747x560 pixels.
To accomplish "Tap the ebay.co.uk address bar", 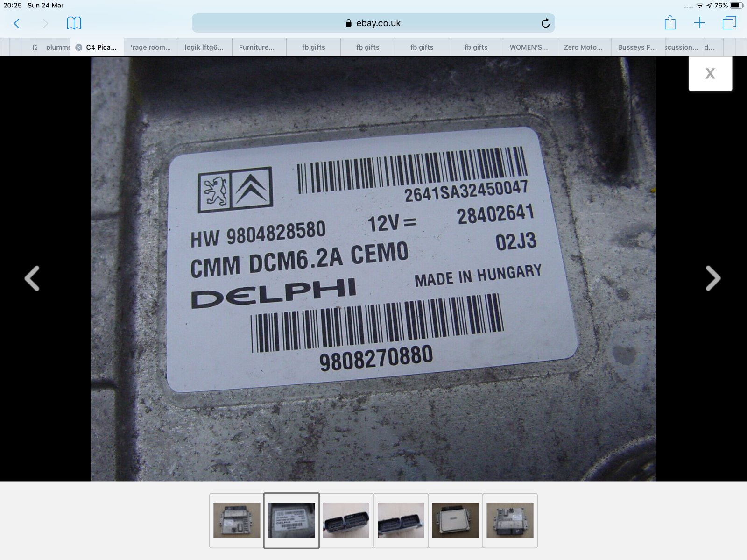I will [373, 23].
